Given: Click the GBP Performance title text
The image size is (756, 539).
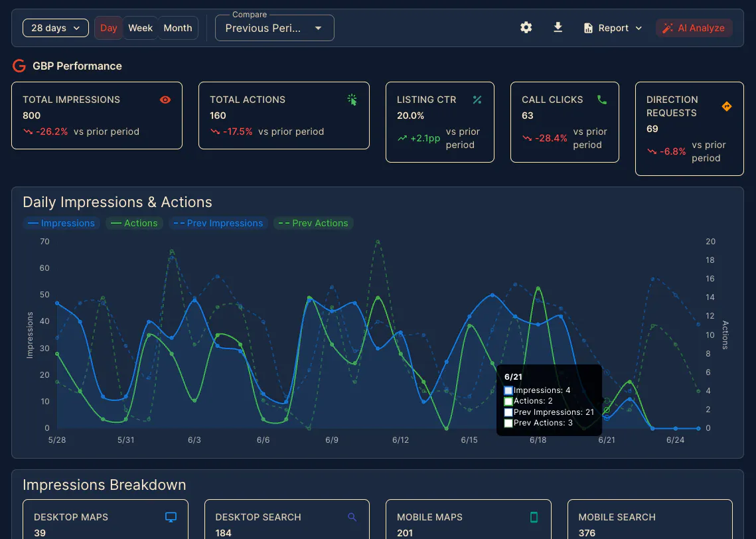Looking at the screenshot, I should point(77,66).
